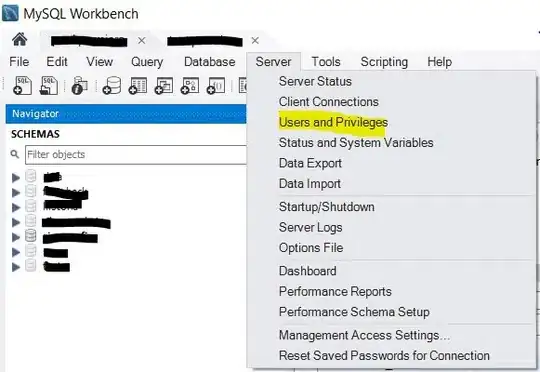The image size is (540, 372).
Task: Create a new table icon
Action: tap(138, 85)
